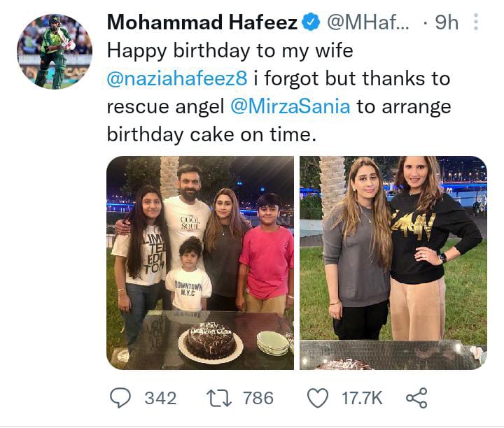This screenshot has width=504, height=428.
Task: Open the photo of two women
Action: pyautogui.click(x=393, y=262)
